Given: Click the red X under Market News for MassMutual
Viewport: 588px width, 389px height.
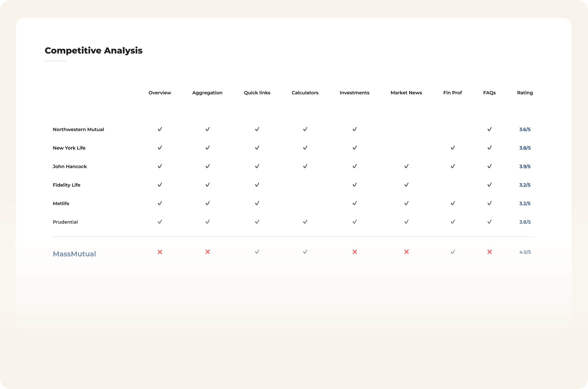Looking at the screenshot, I should tap(406, 252).
